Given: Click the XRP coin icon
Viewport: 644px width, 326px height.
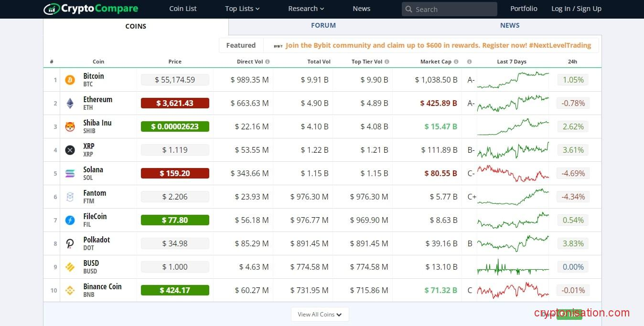Looking at the screenshot, I should click(70, 150).
